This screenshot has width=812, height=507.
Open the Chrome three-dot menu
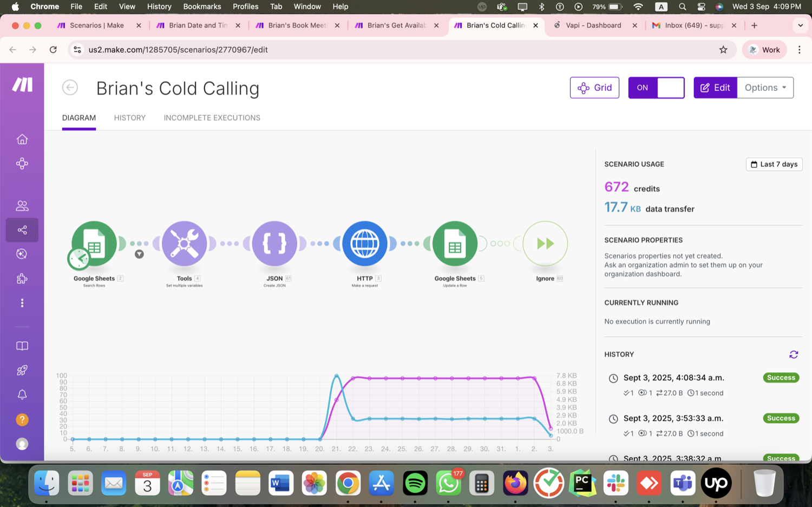(x=799, y=50)
